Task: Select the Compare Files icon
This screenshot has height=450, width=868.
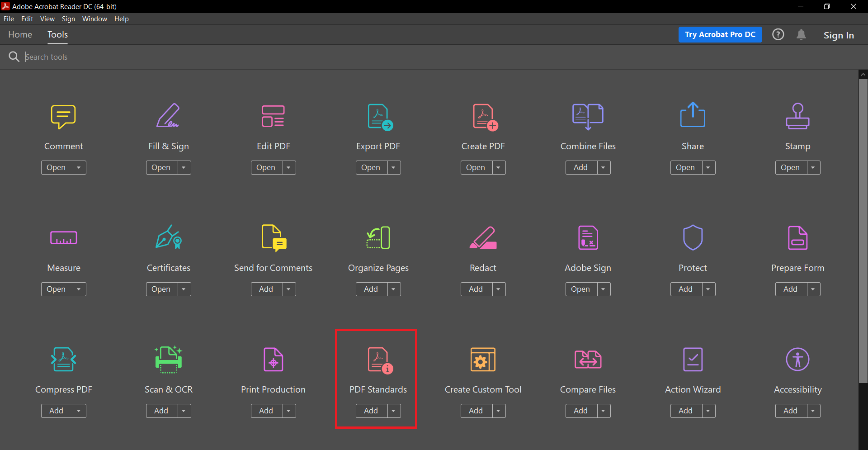Action: click(x=588, y=360)
